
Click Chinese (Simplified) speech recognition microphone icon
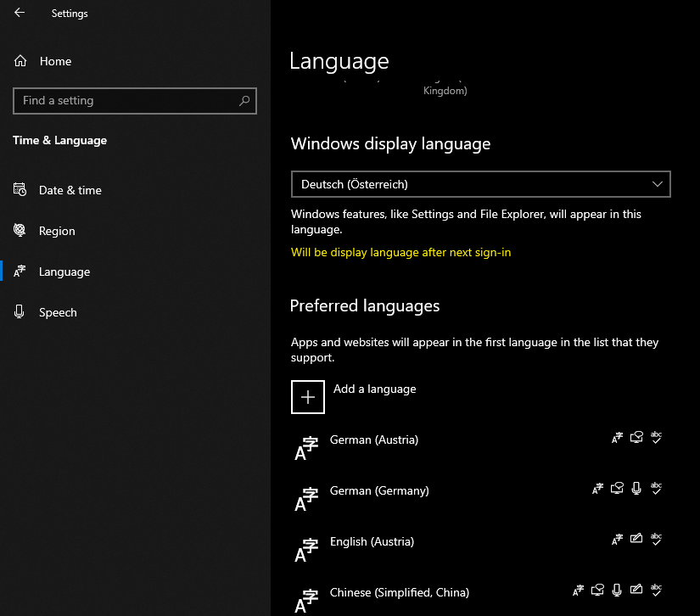(617, 590)
